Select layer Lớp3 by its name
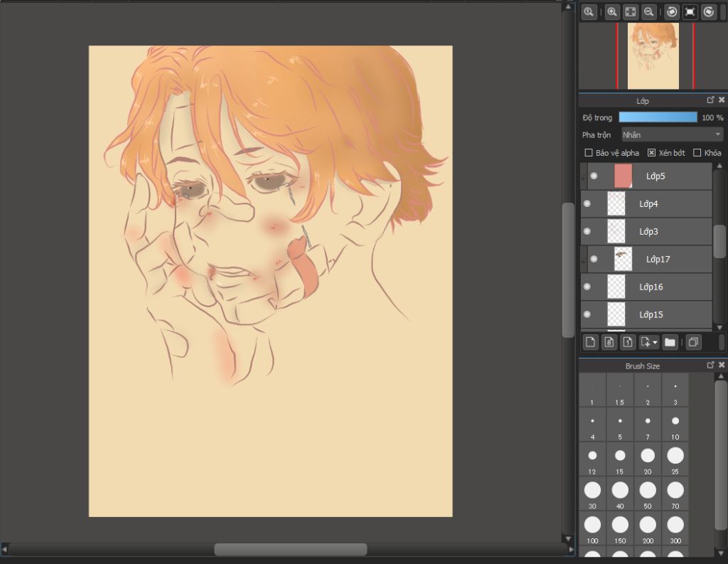The image size is (728, 564). pyautogui.click(x=648, y=231)
